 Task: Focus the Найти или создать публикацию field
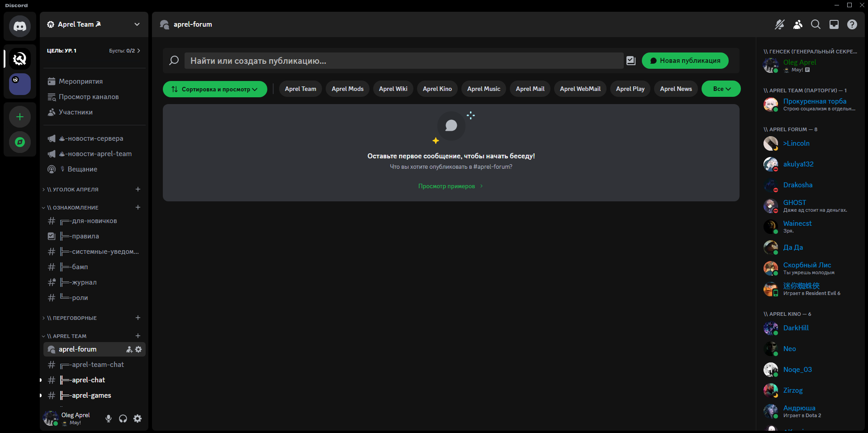point(404,61)
